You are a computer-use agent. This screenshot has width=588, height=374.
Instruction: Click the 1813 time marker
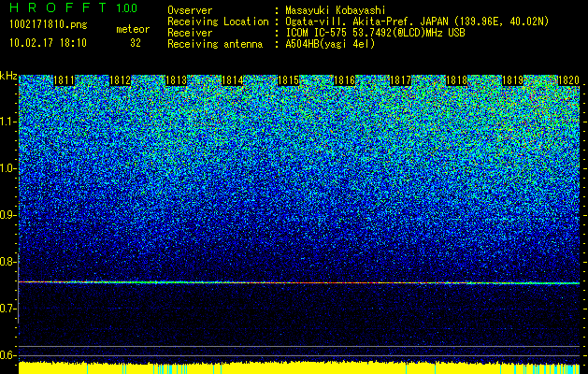click(x=177, y=80)
